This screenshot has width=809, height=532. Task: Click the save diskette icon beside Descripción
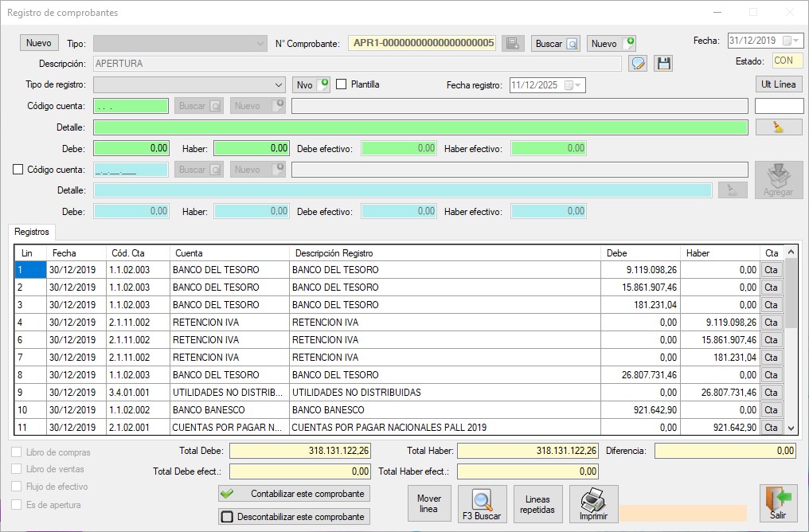663,64
